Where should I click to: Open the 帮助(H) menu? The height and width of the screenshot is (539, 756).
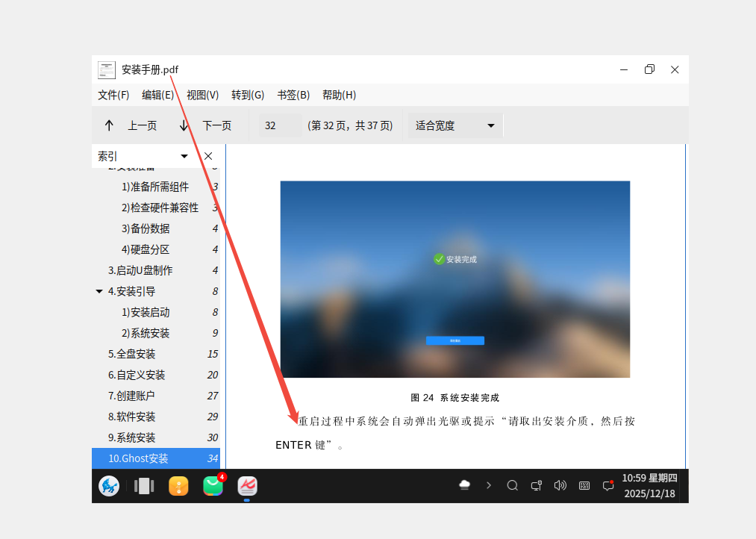tap(339, 95)
